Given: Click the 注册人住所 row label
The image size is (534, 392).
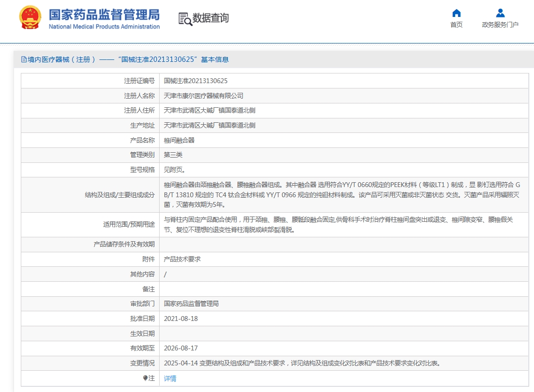Looking at the screenshot, I should click(139, 111).
